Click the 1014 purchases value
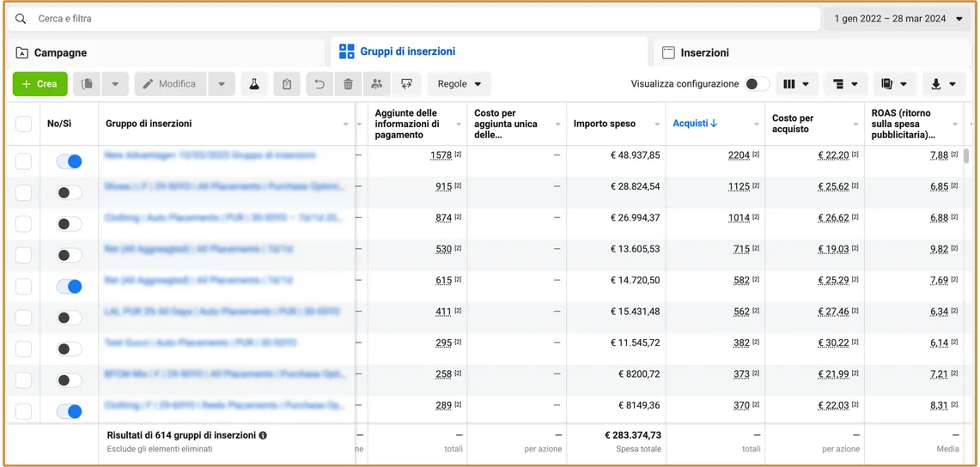 click(739, 218)
